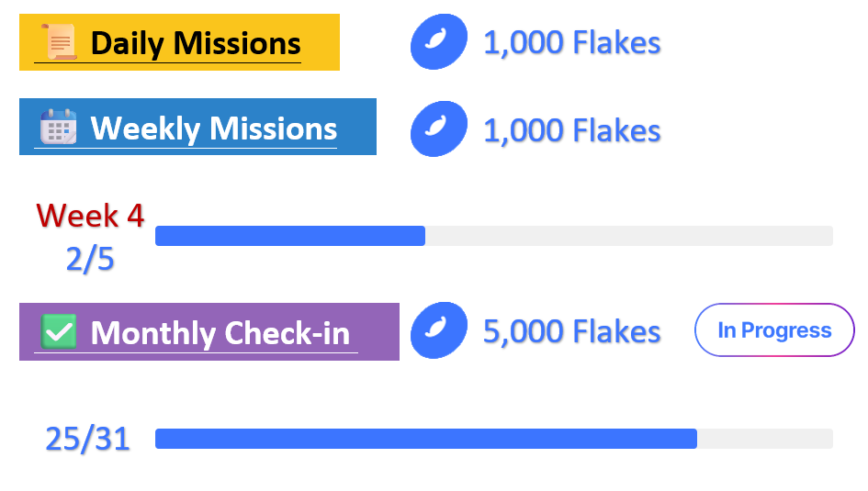Click the green checkmark icon beside Monthly Check-in

[59, 332]
